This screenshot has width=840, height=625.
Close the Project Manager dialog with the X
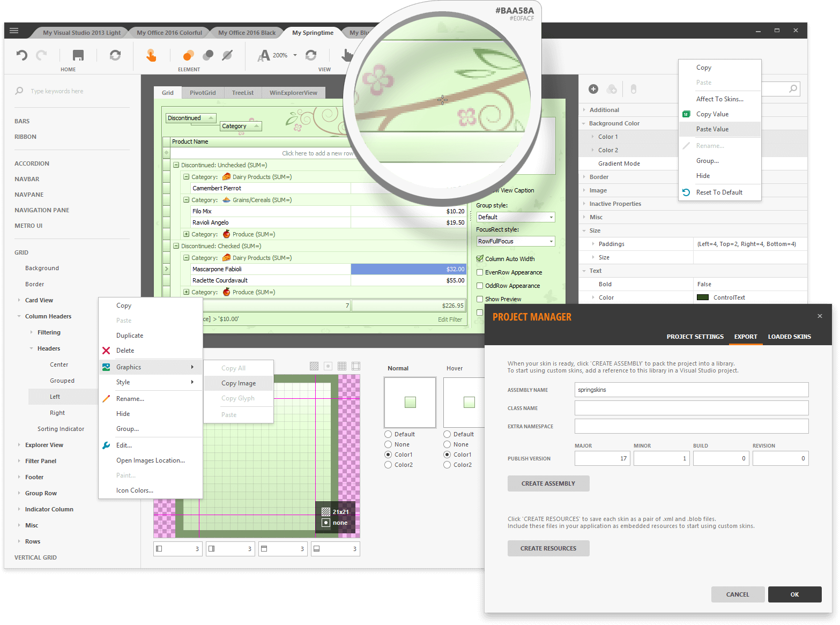[x=820, y=316]
